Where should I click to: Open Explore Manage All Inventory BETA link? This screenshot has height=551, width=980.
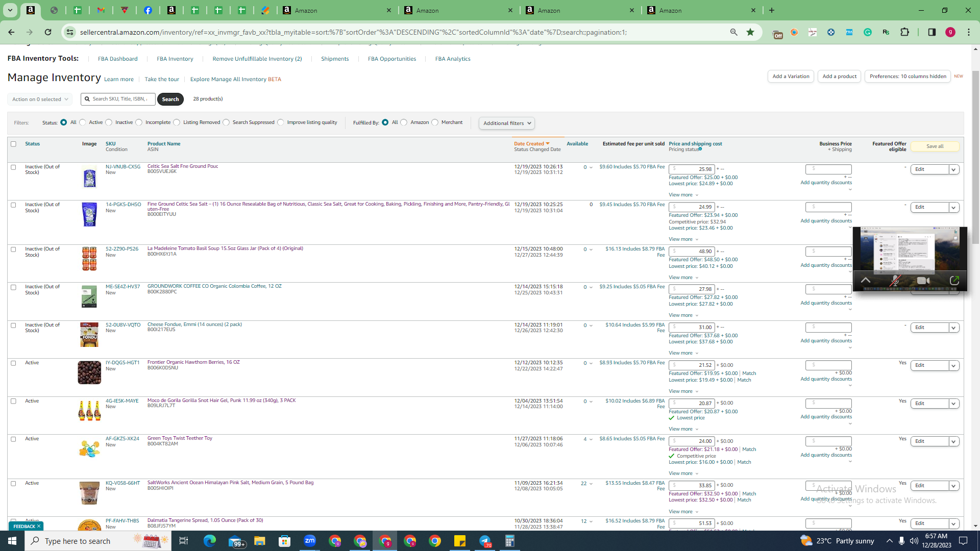click(236, 79)
